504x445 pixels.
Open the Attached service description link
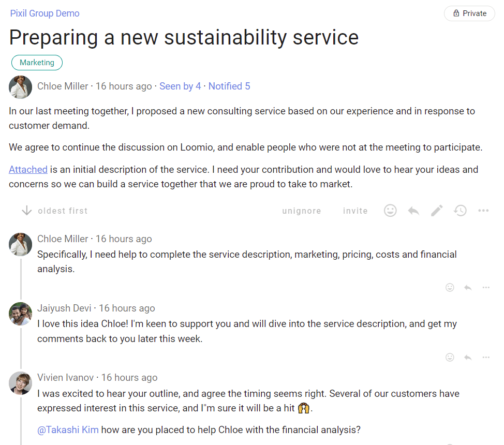28,169
